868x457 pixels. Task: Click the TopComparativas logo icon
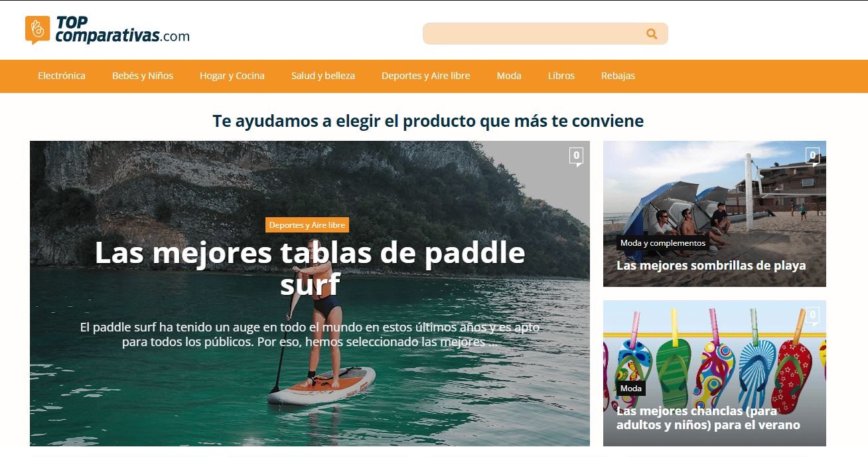point(38,30)
